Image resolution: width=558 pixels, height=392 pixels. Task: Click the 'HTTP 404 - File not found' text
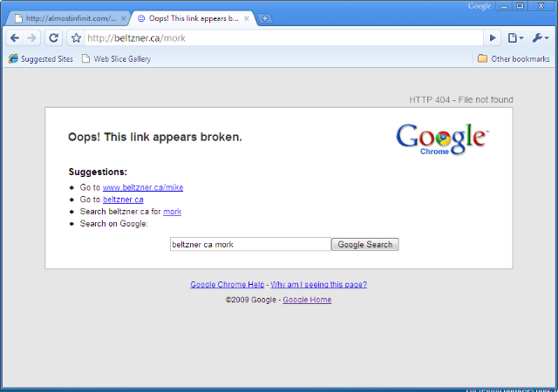pos(461,99)
